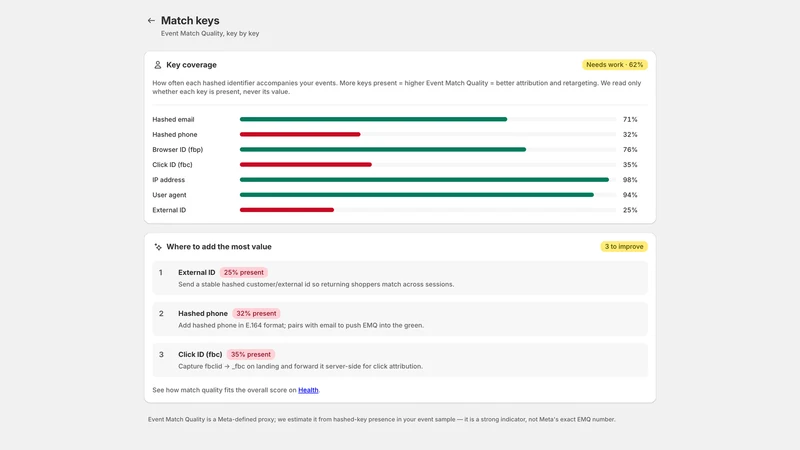Open the Click ID (fbc) recommendation card

click(x=400, y=360)
